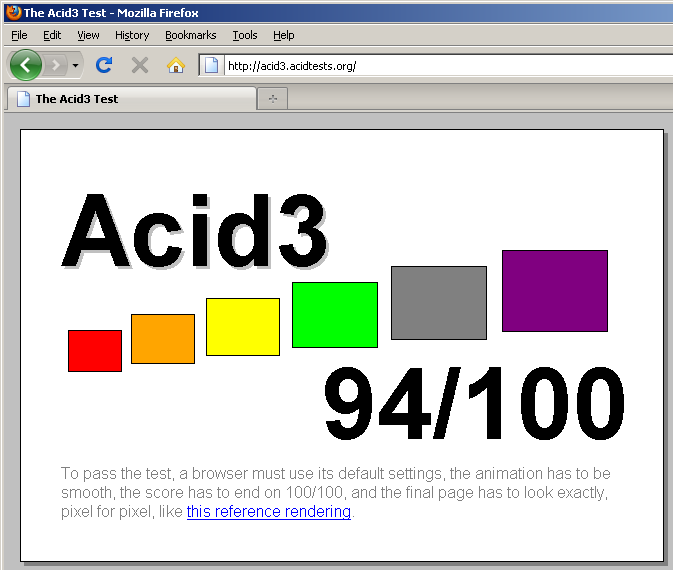Open the Help menu
The image size is (673, 570).
coord(284,35)
